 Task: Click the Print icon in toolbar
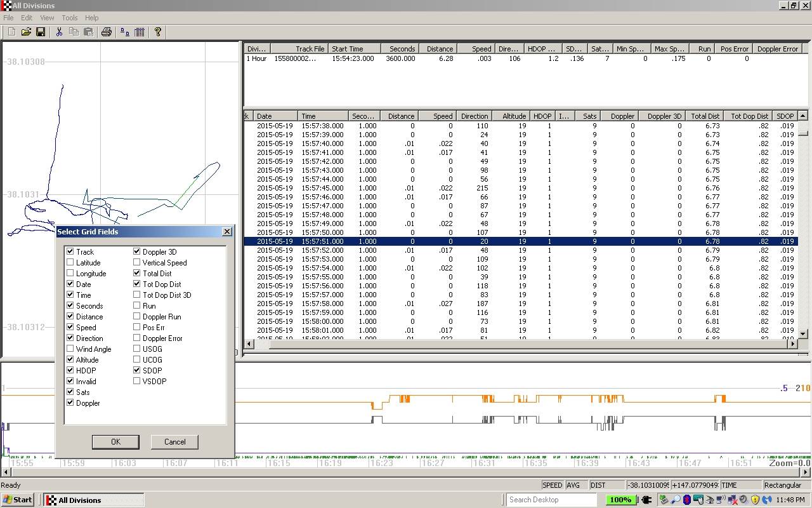[x=107, y=32]
